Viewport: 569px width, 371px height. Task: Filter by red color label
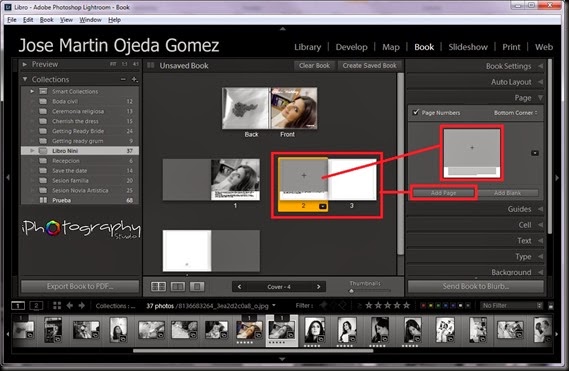[x=423, y=306]
